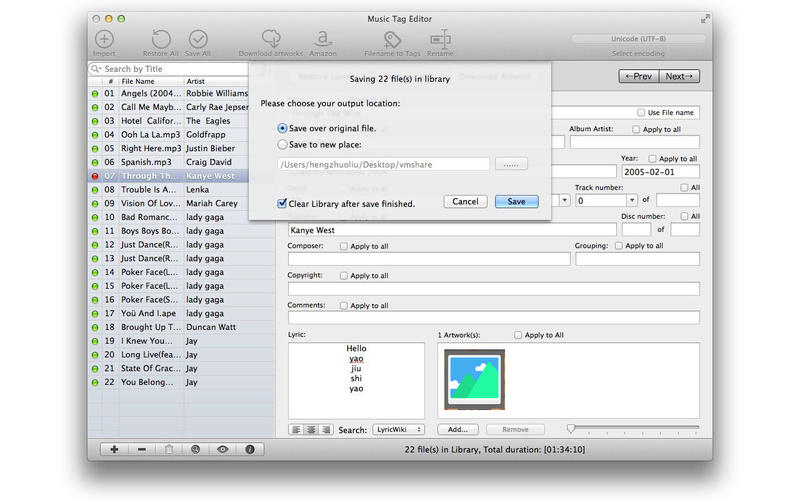Select Save over original file option
Screen dimensions: 800x500
tap(284, 129)
